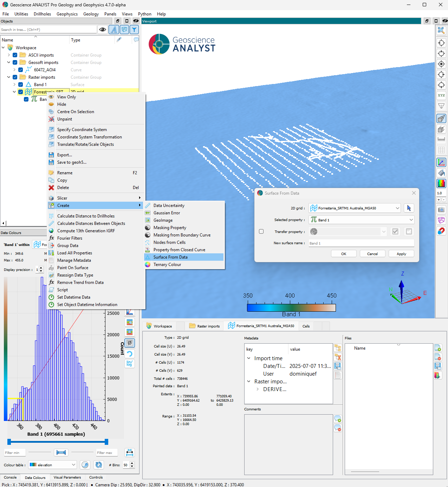
Task: Click the object picker arrow beside 2D grid
Action: pyautogui.click(x=409, y=208)
